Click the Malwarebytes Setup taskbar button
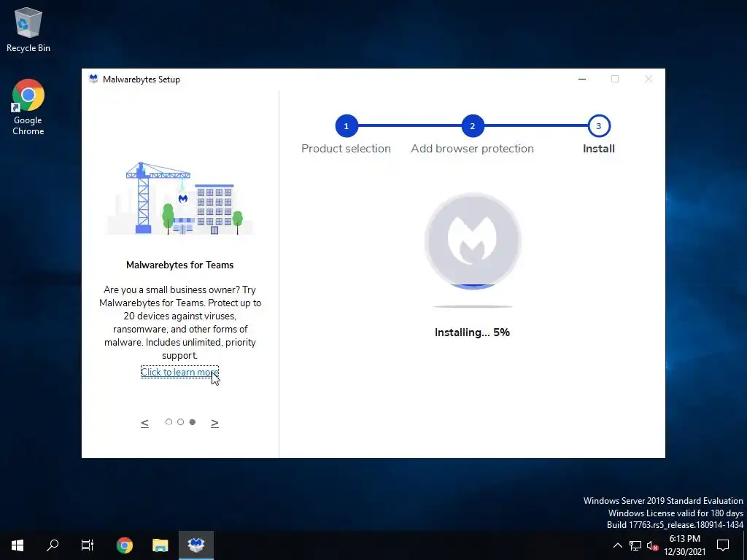The width and height of the screenshot is (747, 560). [196, 545]
